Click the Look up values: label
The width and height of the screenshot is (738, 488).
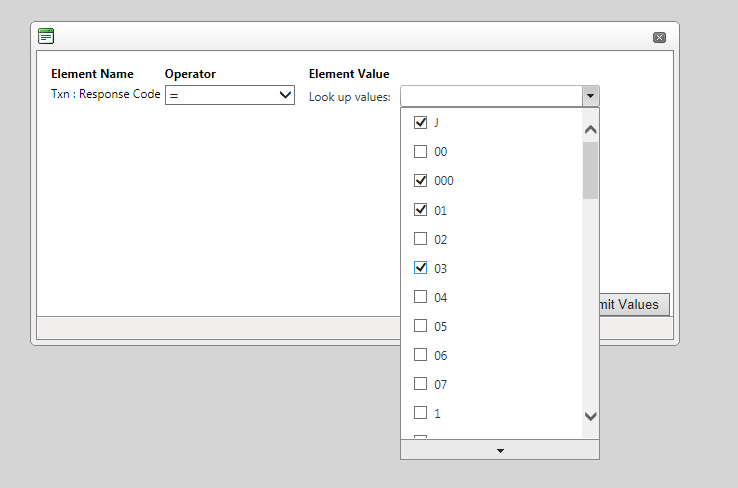(x=350, y=97)
